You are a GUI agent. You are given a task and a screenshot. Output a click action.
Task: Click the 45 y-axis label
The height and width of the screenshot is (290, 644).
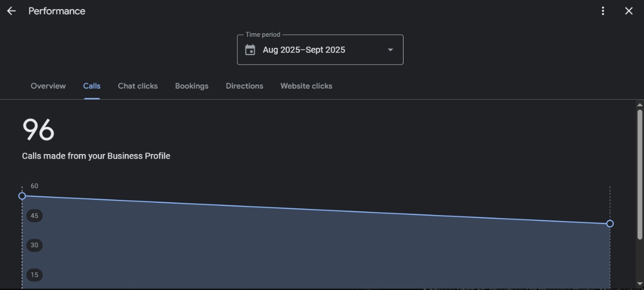(34, 216)
